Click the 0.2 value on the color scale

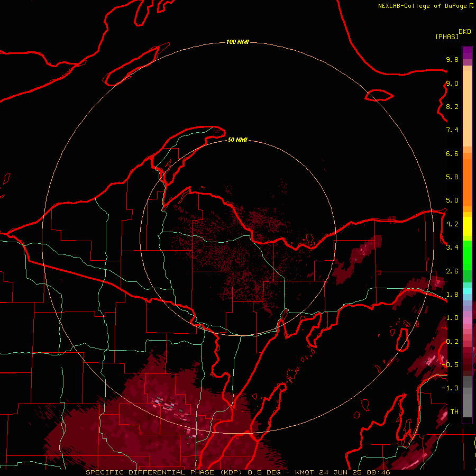tap(452, 342)
